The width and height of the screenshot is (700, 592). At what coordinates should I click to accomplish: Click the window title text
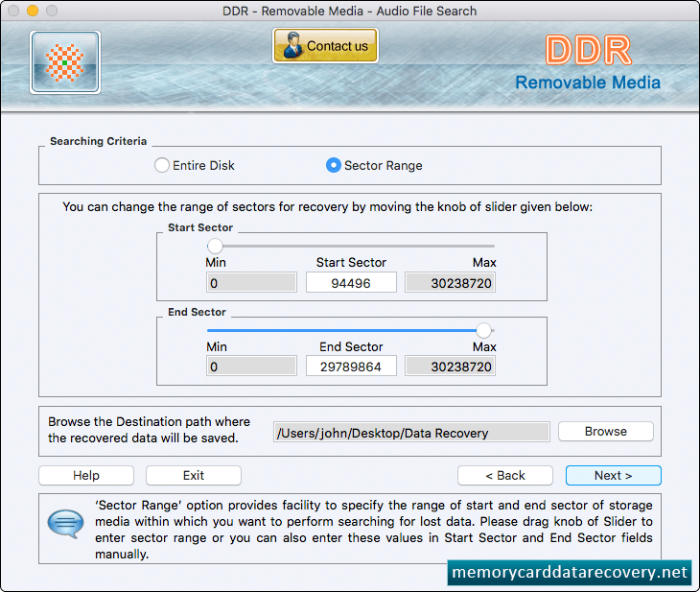(350, 11)
